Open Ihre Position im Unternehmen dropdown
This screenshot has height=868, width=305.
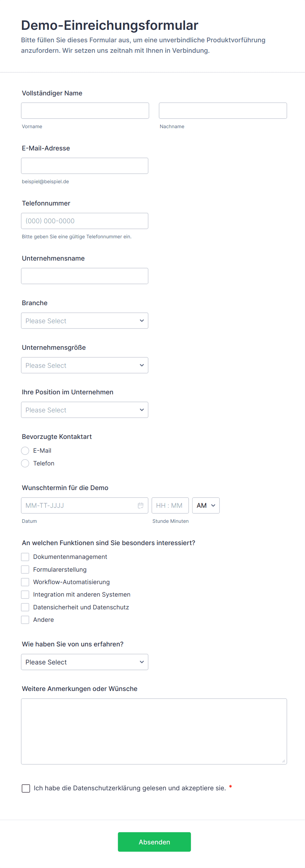(85, 410)
